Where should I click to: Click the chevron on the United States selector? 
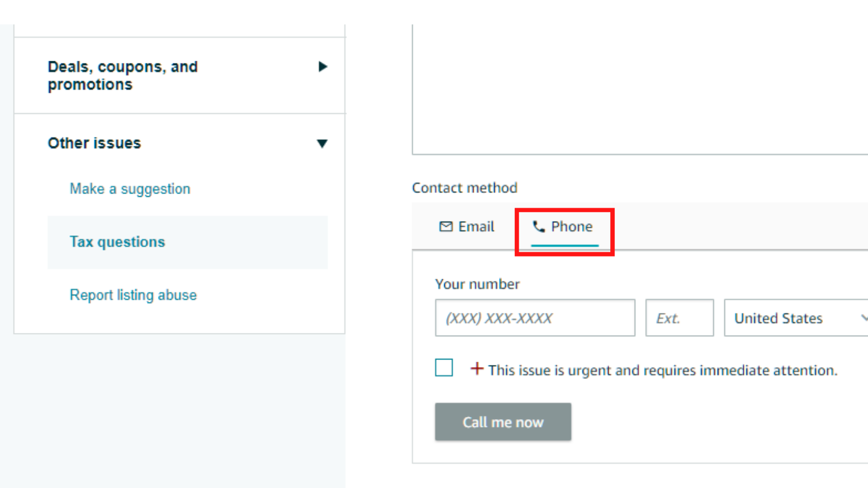[865, 318]
